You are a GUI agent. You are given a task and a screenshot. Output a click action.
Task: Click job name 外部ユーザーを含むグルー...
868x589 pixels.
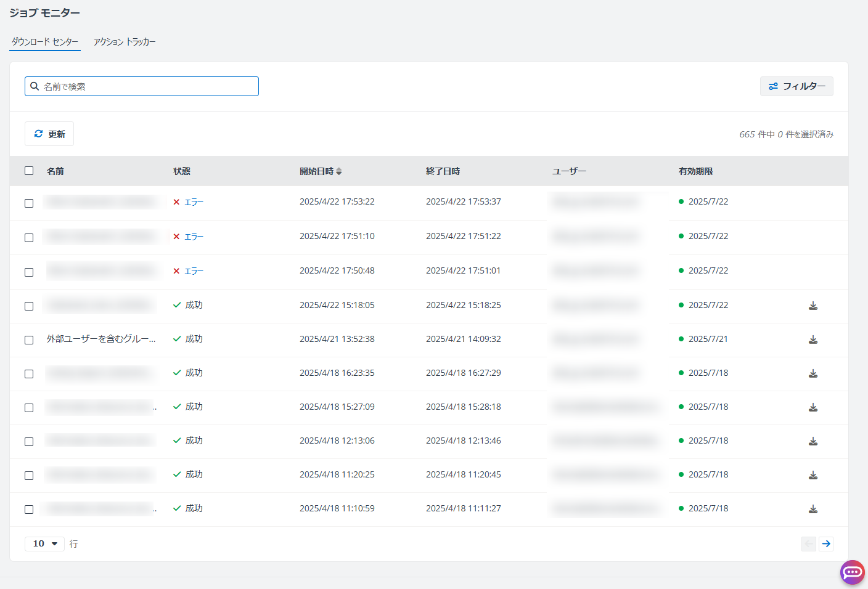point(101,339)
